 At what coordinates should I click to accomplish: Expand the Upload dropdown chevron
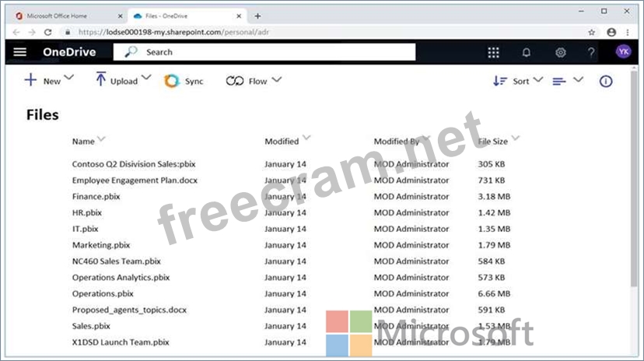point(146,77)
